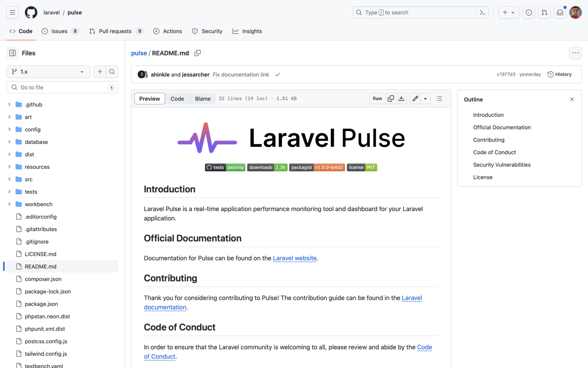Switch to Blame file view
Image resolution: width=588 pixels, height=368 pixels.
[x=203, y=99]
